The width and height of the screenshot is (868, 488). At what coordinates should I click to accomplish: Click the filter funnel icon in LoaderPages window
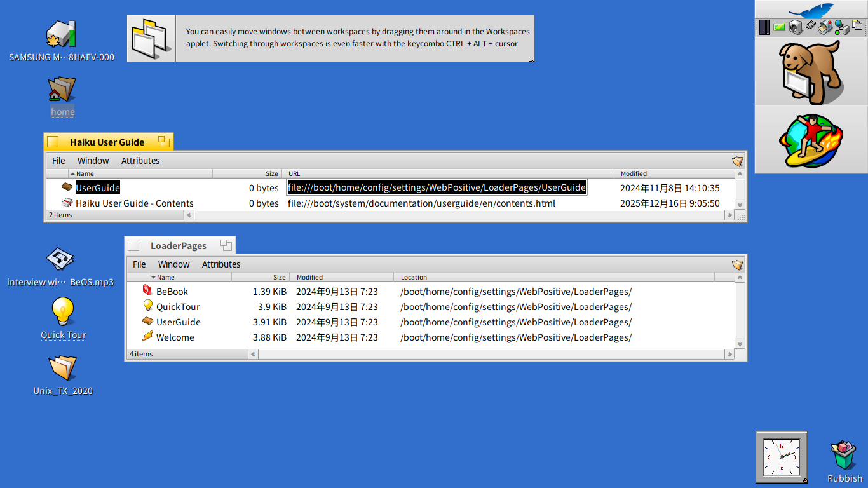[737, 264]
